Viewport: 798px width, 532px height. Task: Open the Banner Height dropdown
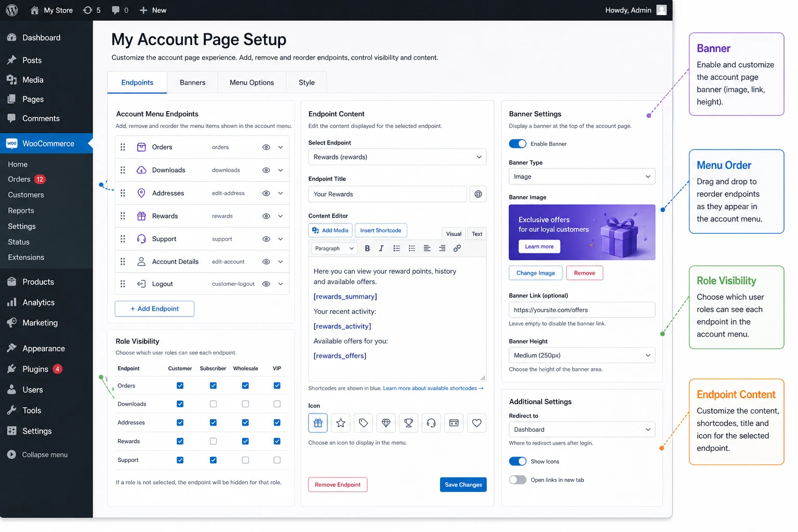click(x=582, y=355)
